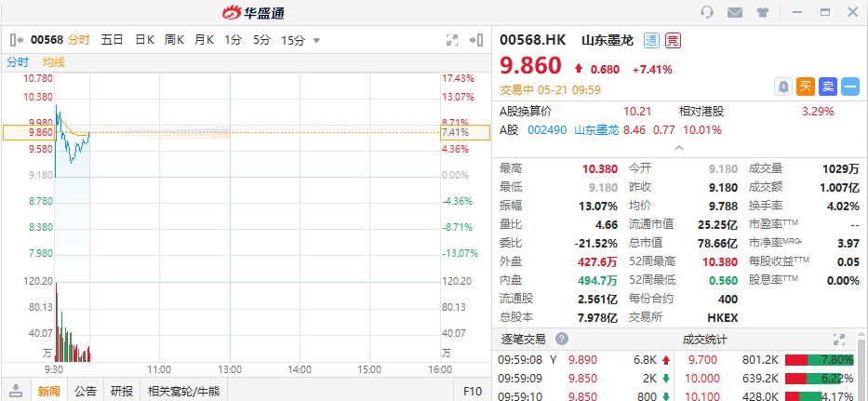Click the 7.41% marker on right axis
The width and height of the screenshot is (868, 401).
(465, 132)
